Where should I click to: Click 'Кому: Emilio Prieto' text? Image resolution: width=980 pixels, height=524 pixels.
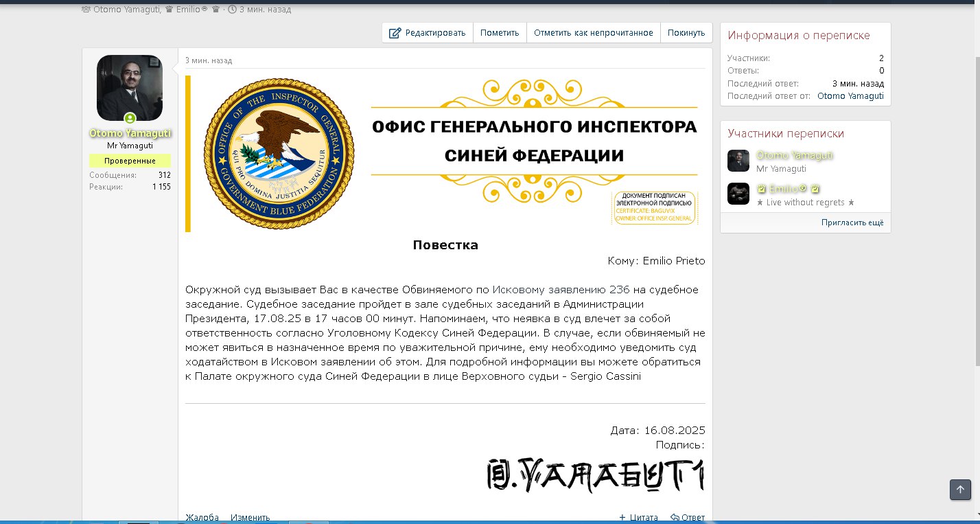(656, 261)
